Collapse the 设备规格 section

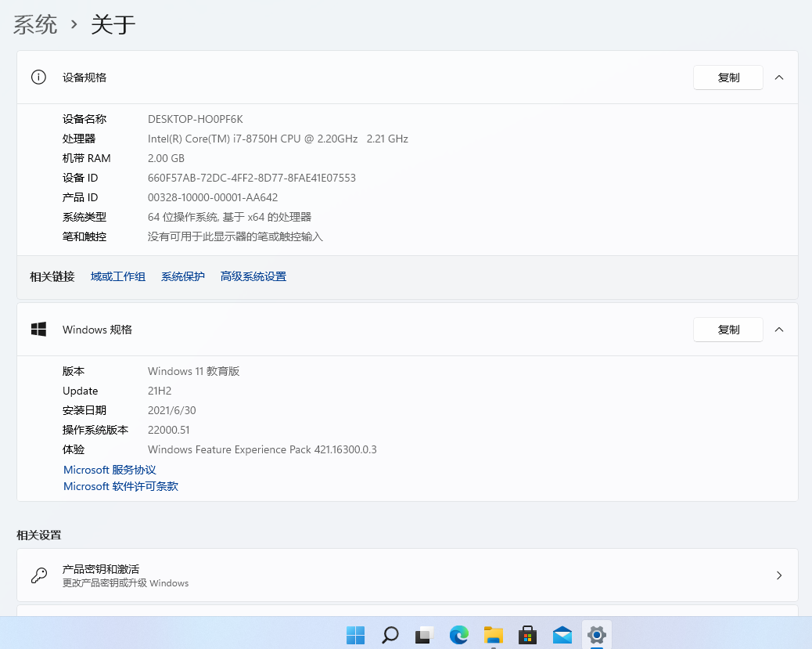pos(779,78)
